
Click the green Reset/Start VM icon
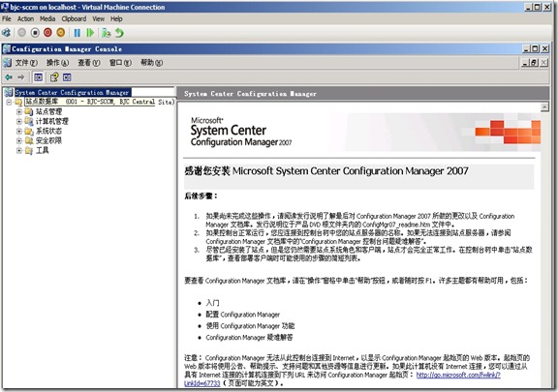click(90, 33)
